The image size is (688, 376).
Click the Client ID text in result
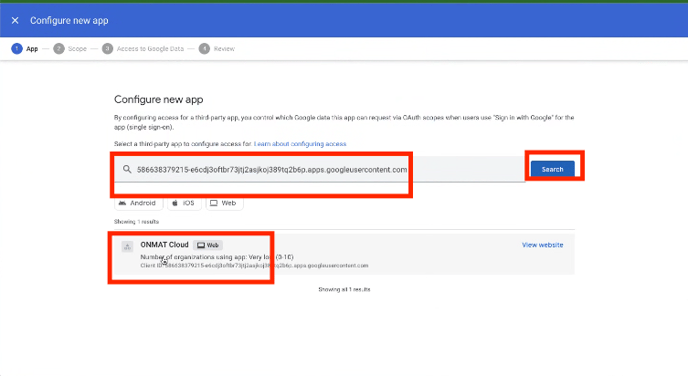click(x=254, y=265)
